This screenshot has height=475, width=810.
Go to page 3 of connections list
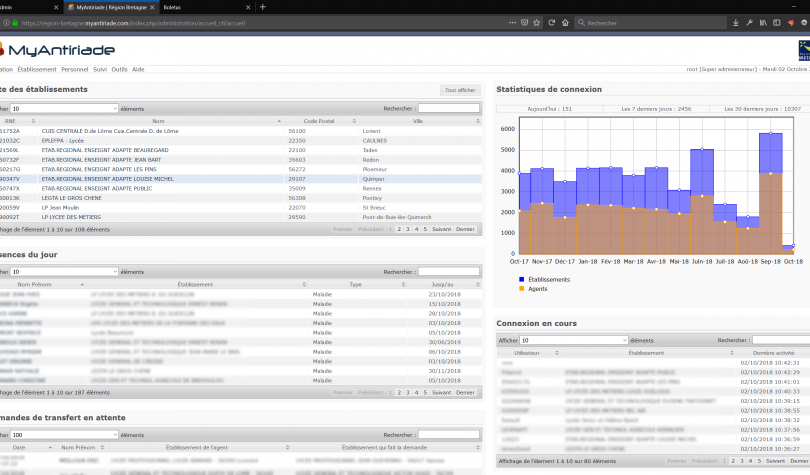click(x=742, y=461)
